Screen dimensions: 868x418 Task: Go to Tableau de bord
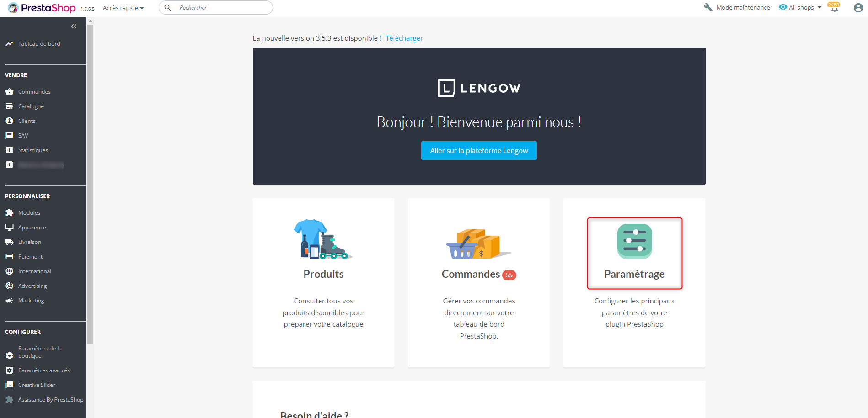(x=39, y=44)
